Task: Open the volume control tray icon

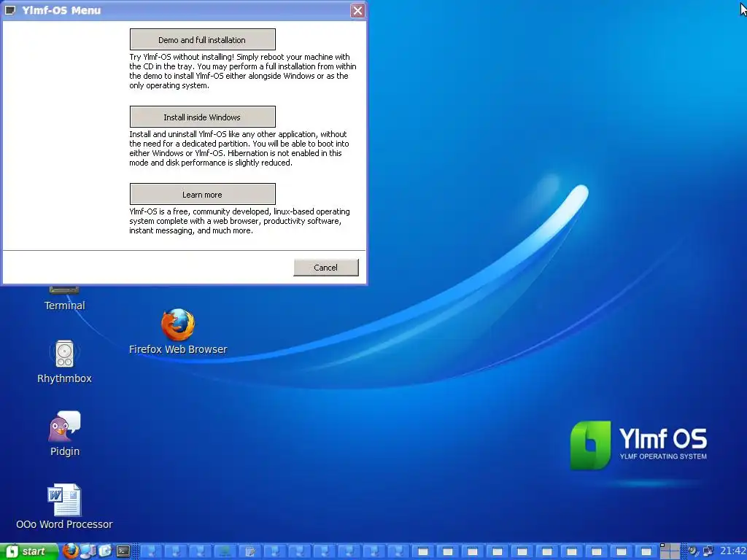Action: [694, 551]
